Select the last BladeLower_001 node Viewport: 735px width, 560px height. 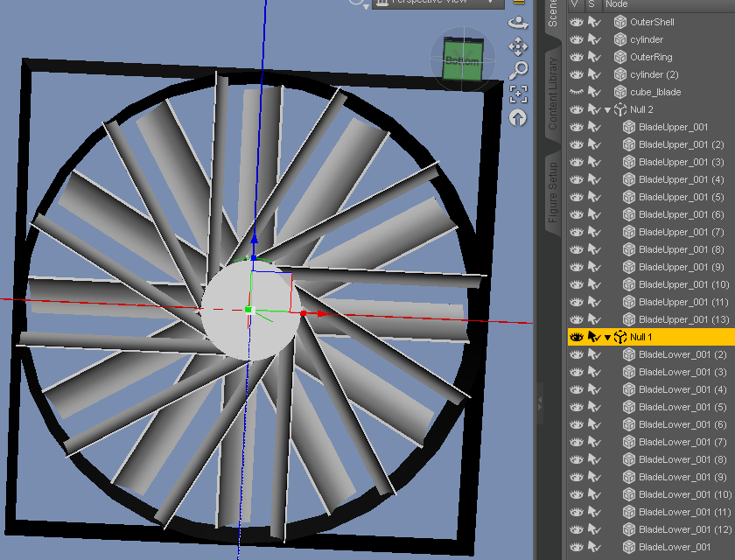(675, 547)
